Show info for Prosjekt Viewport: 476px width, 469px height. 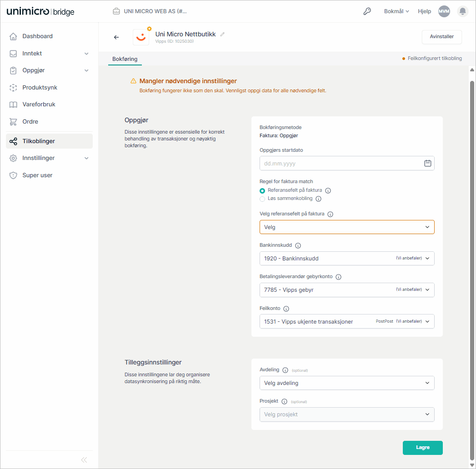click(x=284, y=401)
